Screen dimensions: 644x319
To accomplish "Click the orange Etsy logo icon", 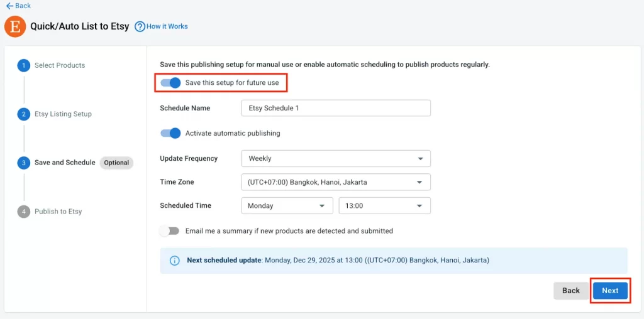I will coord(15,27).
